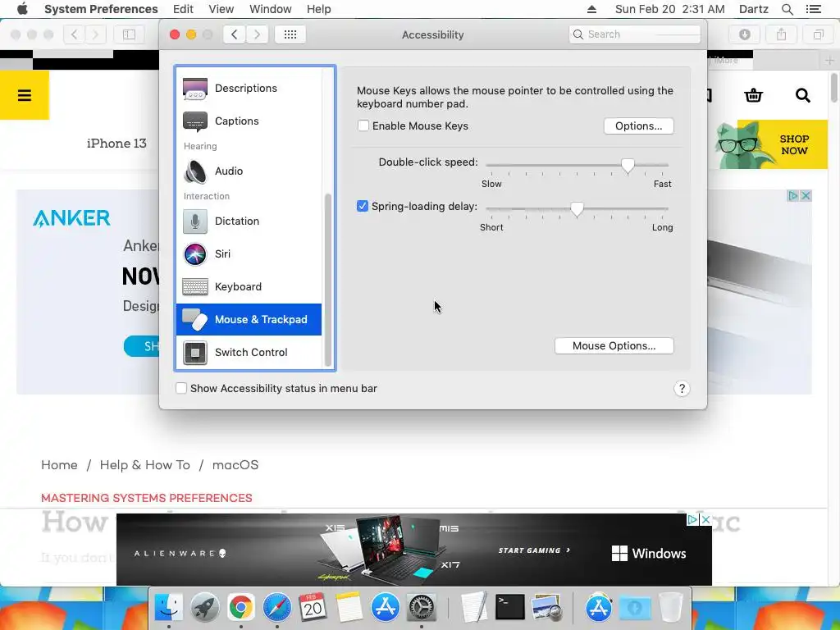This screenshot has width=840, height=630.
Task: Select Dictation in the Accessibility sidebar
Action: click(249, 221)
